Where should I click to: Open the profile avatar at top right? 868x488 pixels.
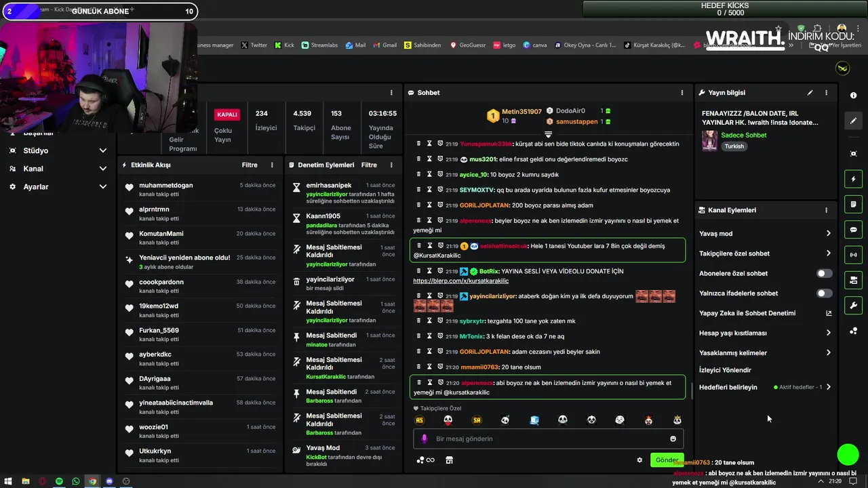pos(842,68)
